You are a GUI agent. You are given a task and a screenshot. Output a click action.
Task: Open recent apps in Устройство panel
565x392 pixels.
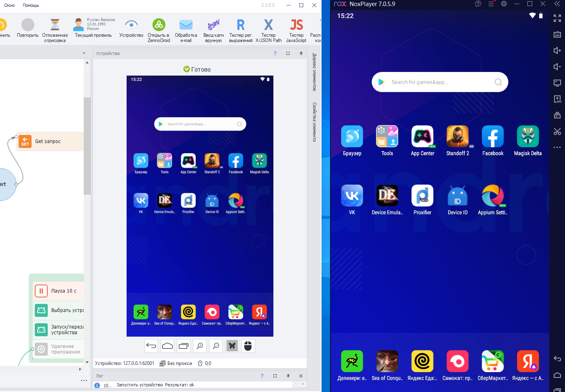pyautogui.click(x=184, y=346)
